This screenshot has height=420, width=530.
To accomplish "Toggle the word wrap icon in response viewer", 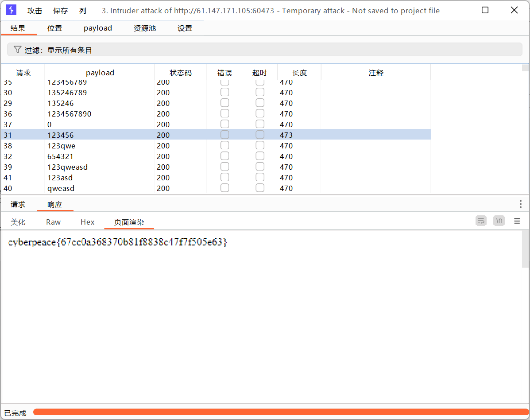I will pyautogui.click(x=481, y=221).
